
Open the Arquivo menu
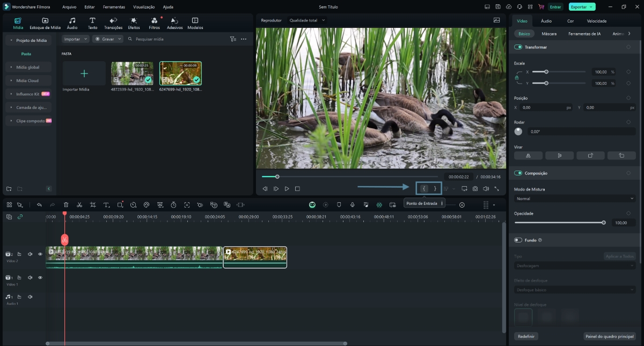click(x=69, y=7)
